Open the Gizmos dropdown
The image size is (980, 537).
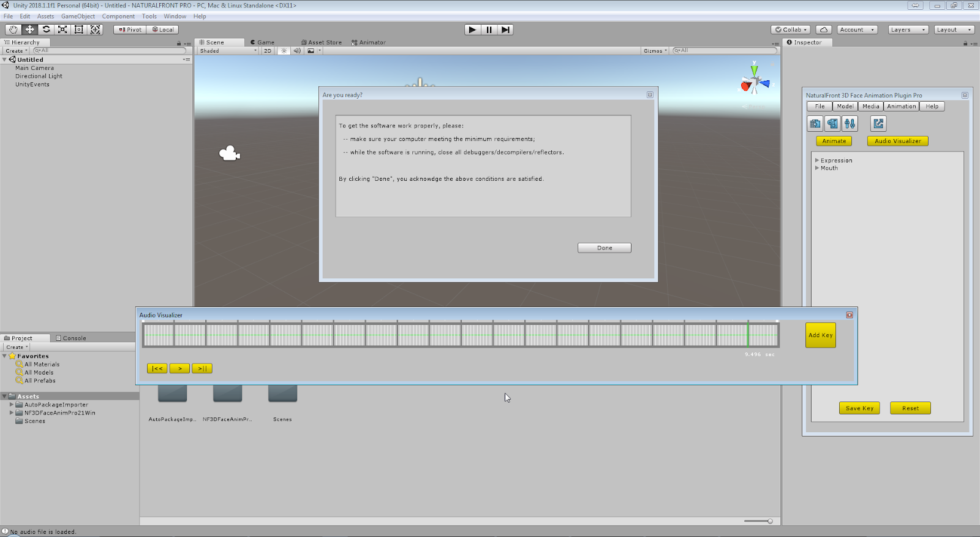tap(655, 51)
